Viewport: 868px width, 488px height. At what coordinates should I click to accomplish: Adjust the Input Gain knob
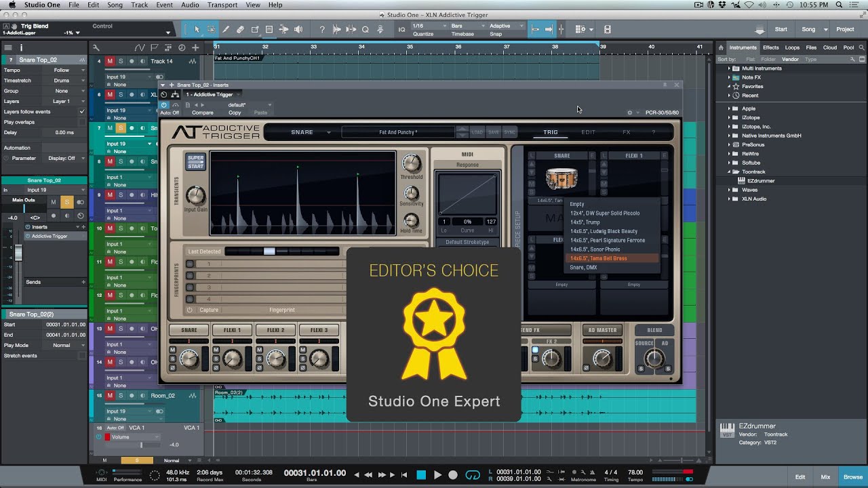pyautogui.click(x=195, y=195)
